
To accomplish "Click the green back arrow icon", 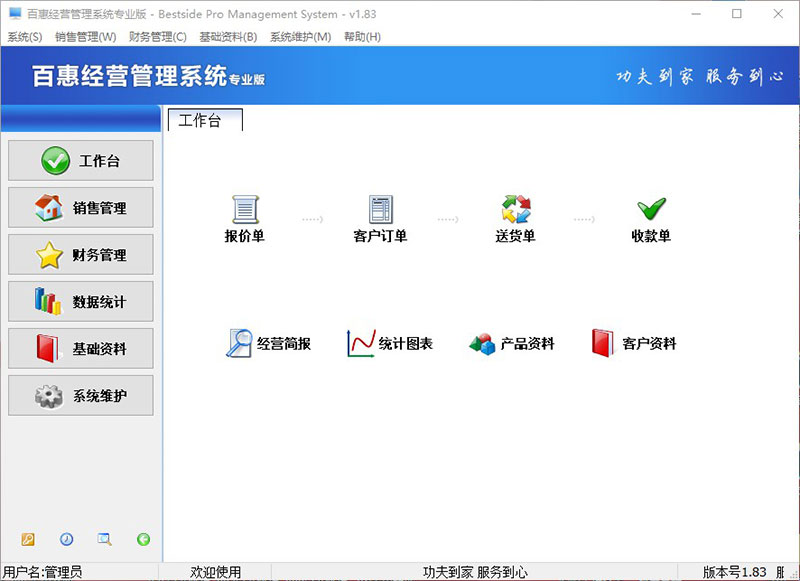I will click(143, 539).
